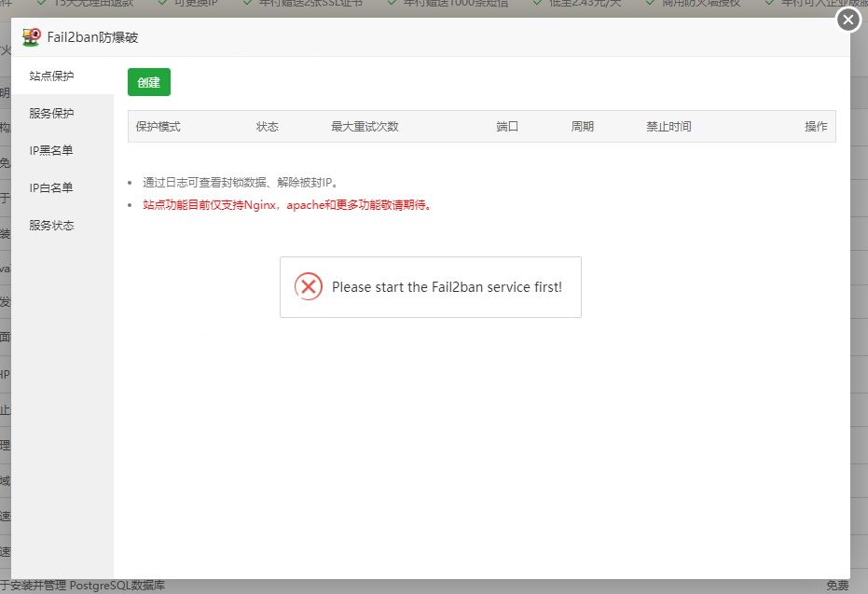The image size is (868, 594).
Task: Click the 'Please start the Fail2ban service first!' message
Action: click(447, 287)
